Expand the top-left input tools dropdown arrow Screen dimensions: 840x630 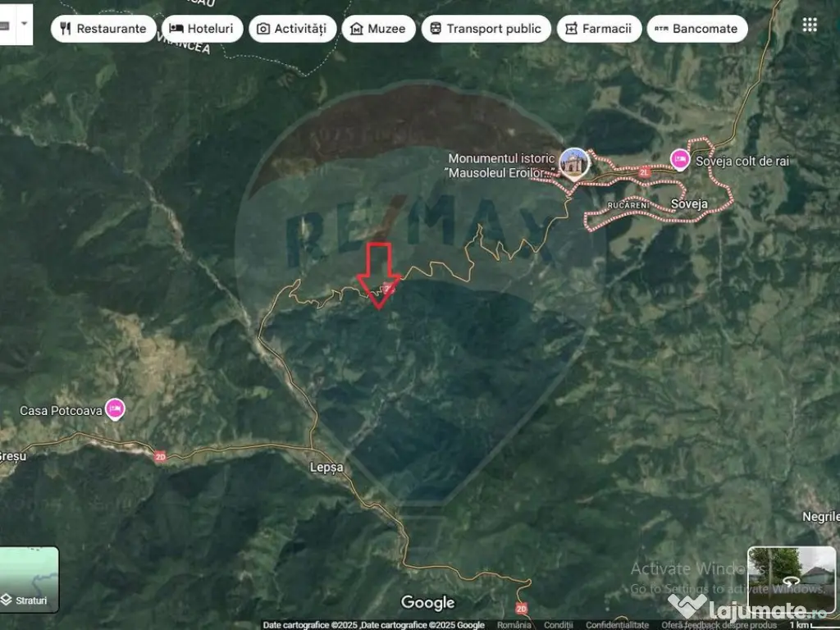pos(25,23)
